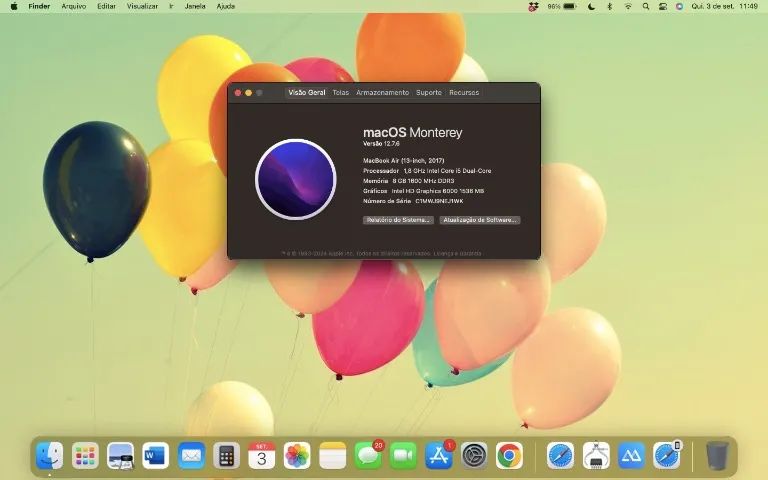Open the Apple menu
The width and height of the screenshot is (768, 480).
(14, 6)
